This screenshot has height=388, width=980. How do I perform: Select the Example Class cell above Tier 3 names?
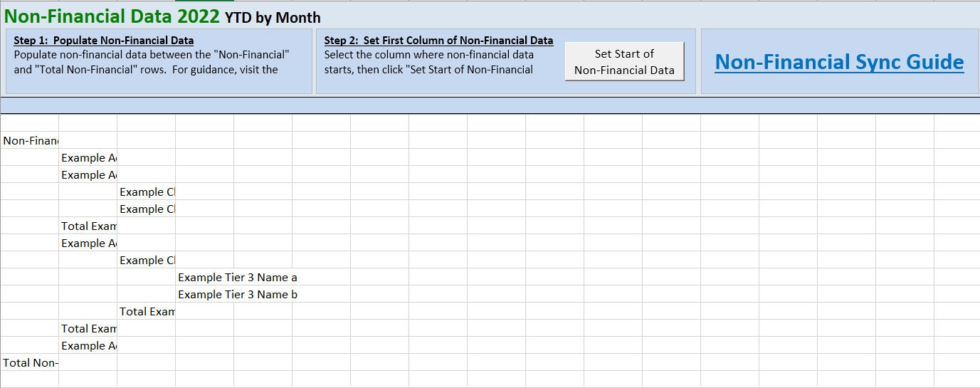pos(147,260)
